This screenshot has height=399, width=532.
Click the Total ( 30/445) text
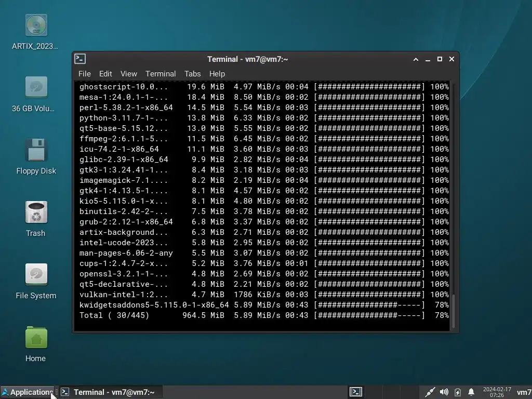pyautogui.click(x=114, y=315)
